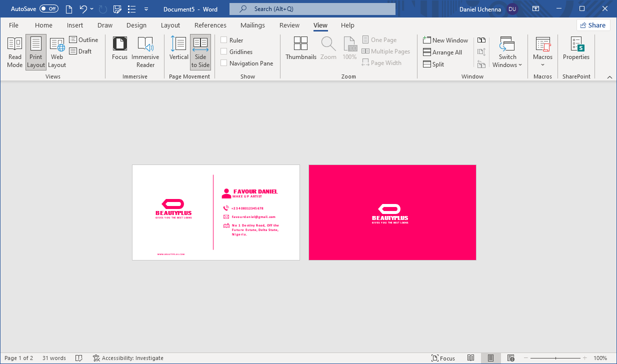This screenshot has height=364, width=617.
Task: Collapse the ribbon with the chevron
Action: pos(609,77)
